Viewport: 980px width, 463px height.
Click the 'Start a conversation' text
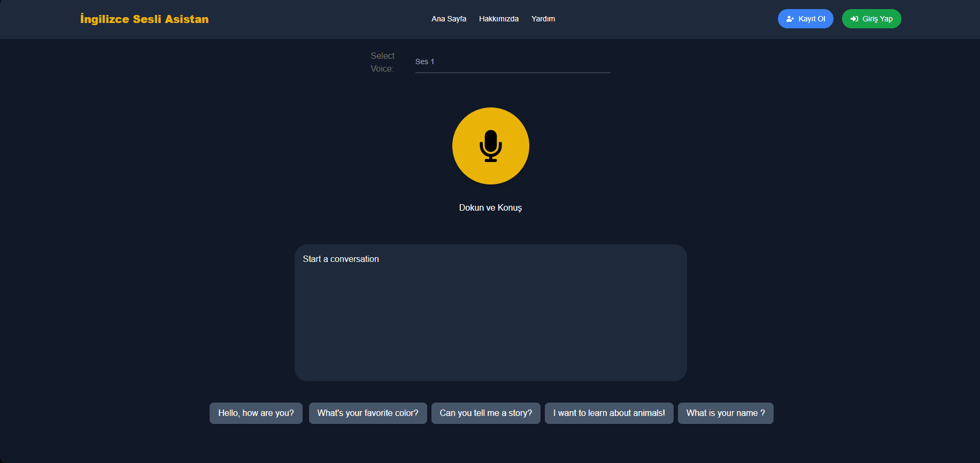coord(341,259)
